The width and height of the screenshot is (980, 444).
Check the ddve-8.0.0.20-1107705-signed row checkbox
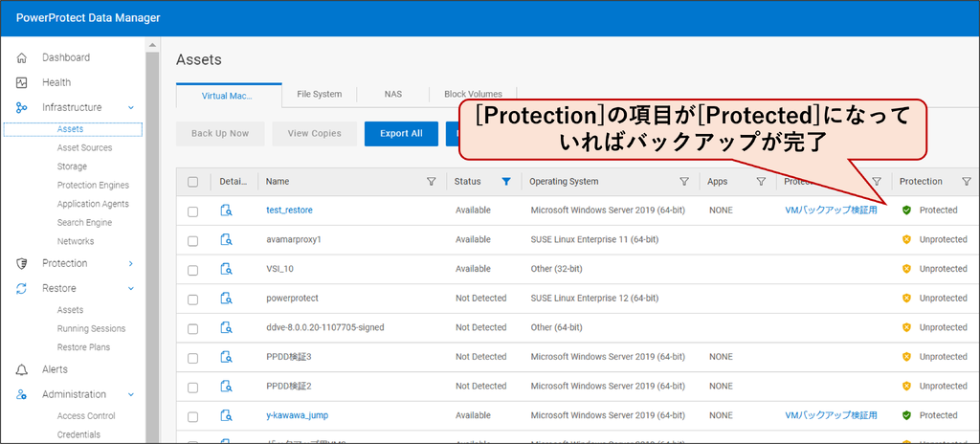pos(193,328)
